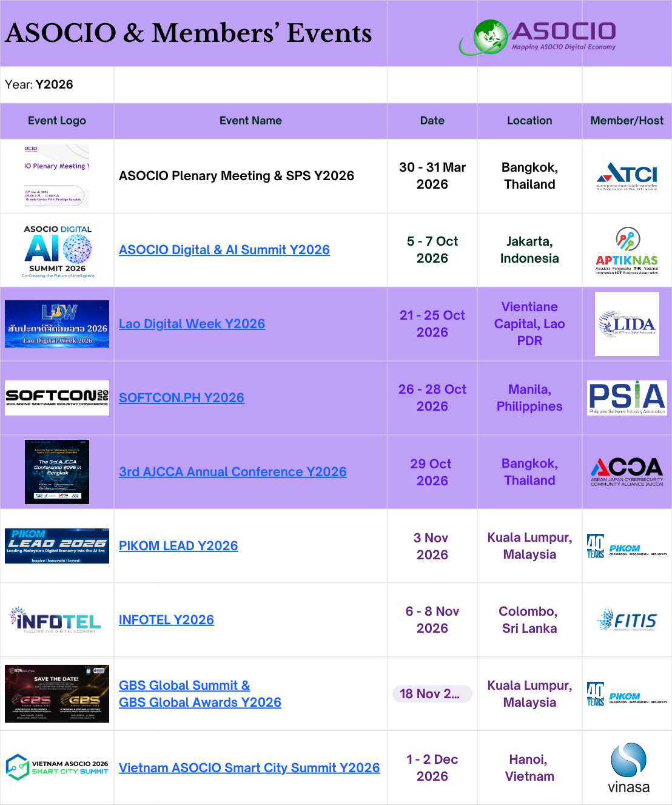Image resolution: width=672 pixels, height=805 pixels.
Task: Open the PIKOM LEAD 2026 banner image
Action: point(57,546)
